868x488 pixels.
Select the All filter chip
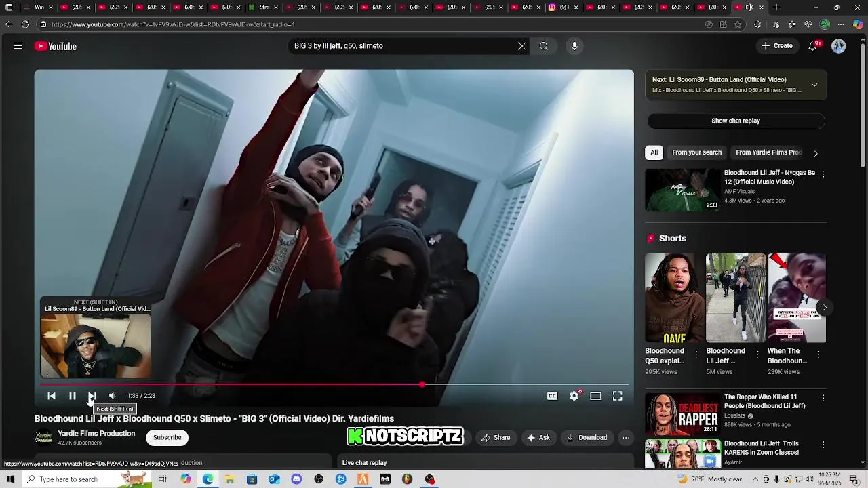tap(654, 152)
